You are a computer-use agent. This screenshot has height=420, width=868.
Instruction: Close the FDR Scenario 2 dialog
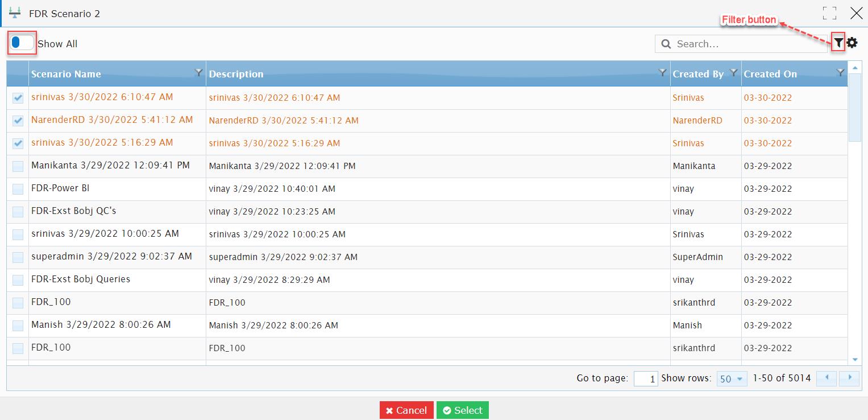tap(856, 13)
